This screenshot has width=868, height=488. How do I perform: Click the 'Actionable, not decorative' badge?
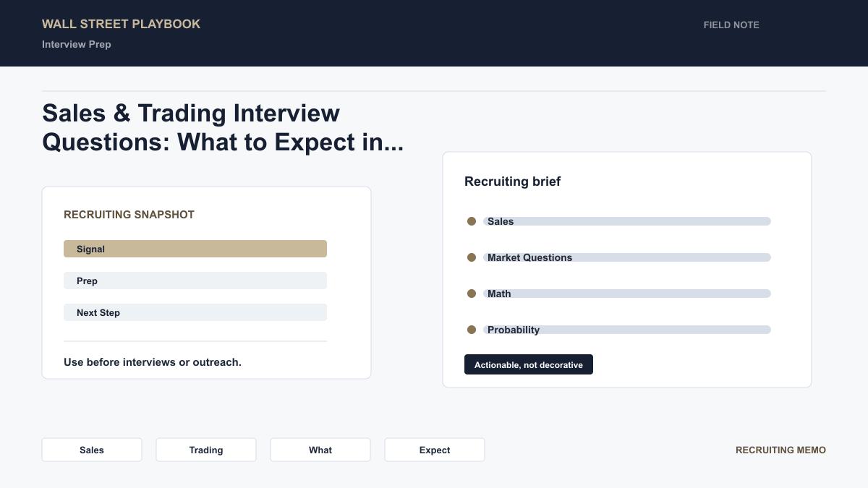[x=529, y=364]
